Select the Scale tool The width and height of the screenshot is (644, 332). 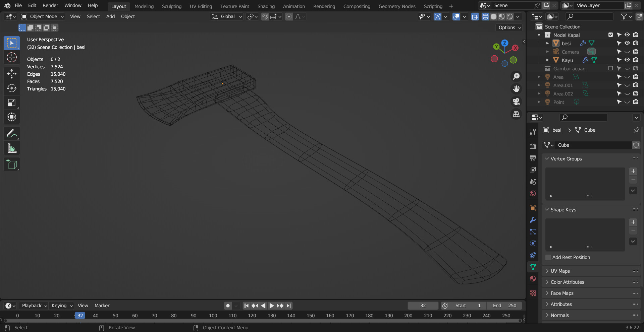[x=12, y=103]
